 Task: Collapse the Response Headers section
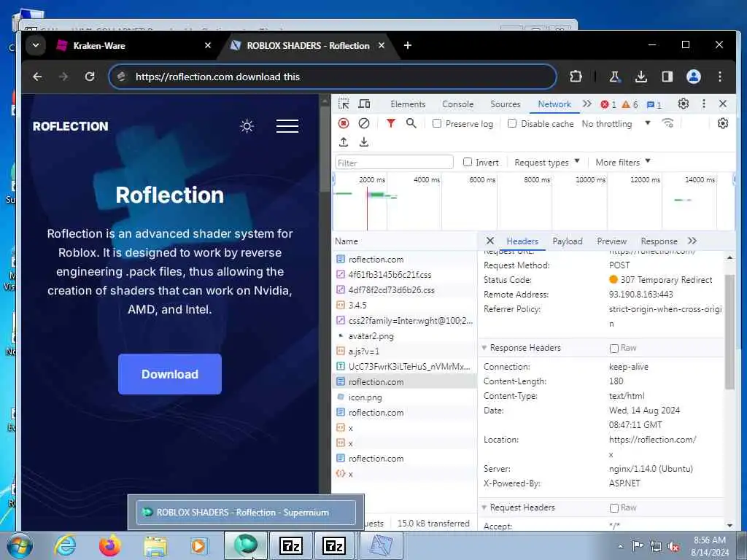pos(484,348)
